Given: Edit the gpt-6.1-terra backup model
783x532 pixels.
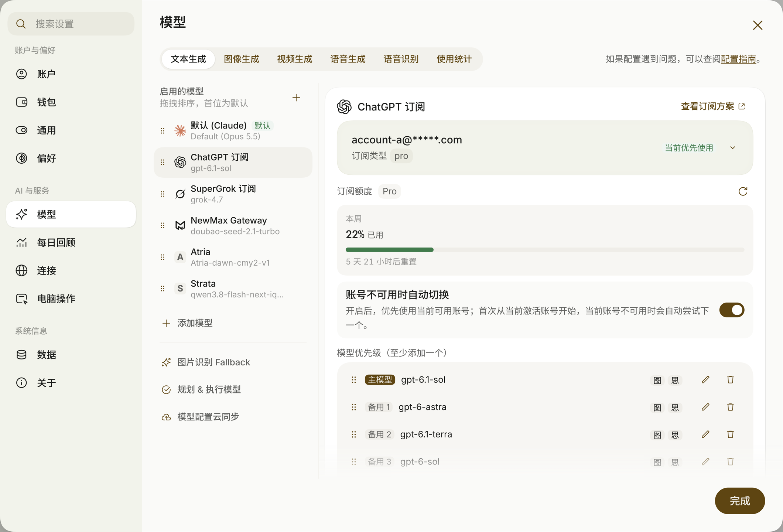Looking at the screenshot, I should 705,434.
